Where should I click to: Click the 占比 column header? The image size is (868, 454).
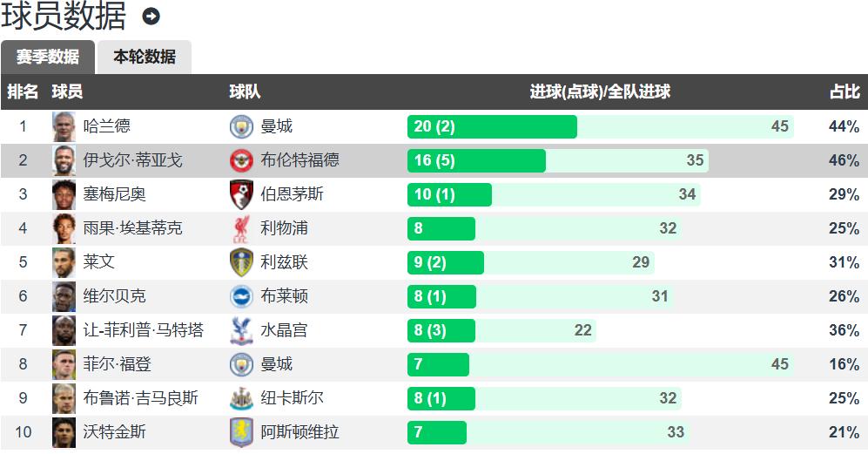coord(844,91)
